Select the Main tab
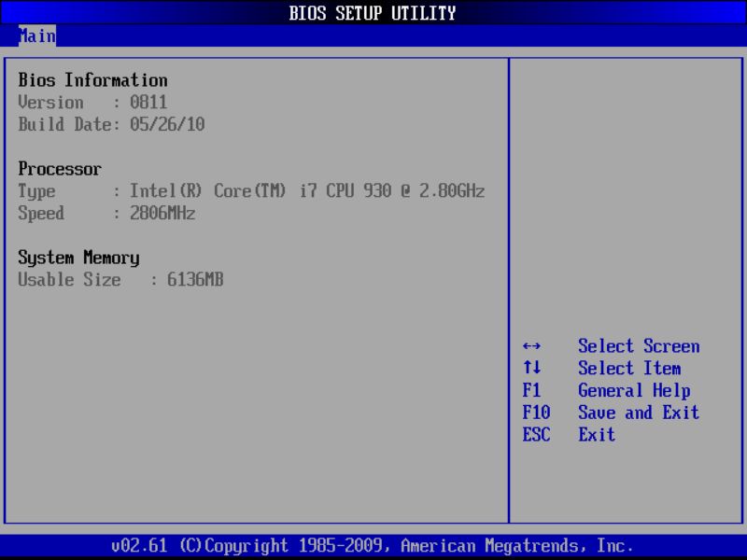Image resolution: width=747 pixels, height=560 pixels. click(x=36, y=36)
